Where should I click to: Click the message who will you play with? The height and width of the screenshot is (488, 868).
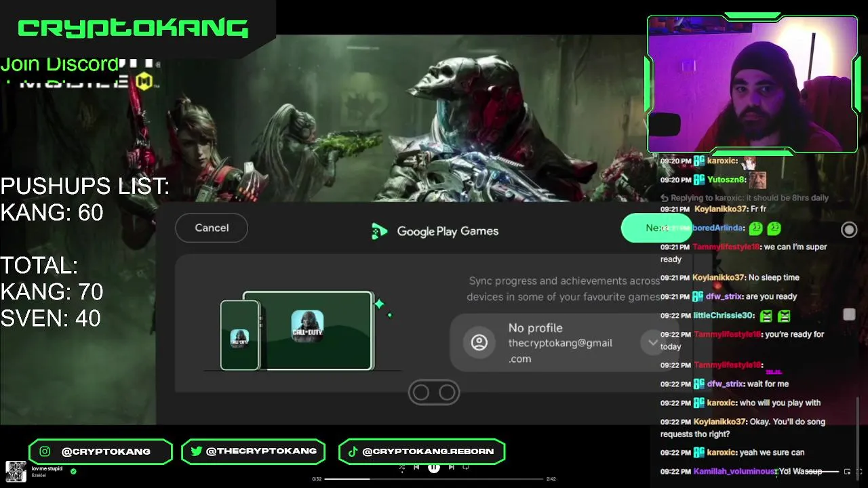tap(781, 403)
